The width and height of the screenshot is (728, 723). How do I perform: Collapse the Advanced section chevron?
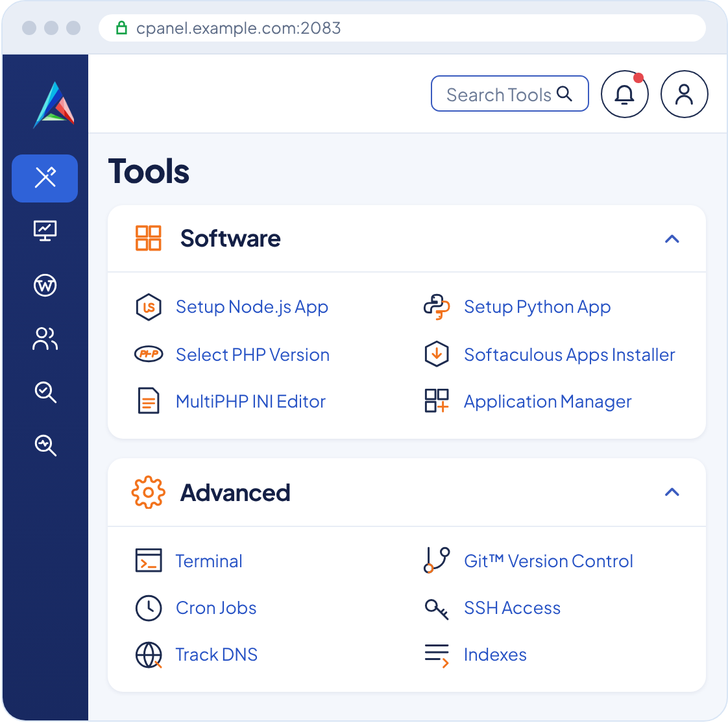[672, 492]
